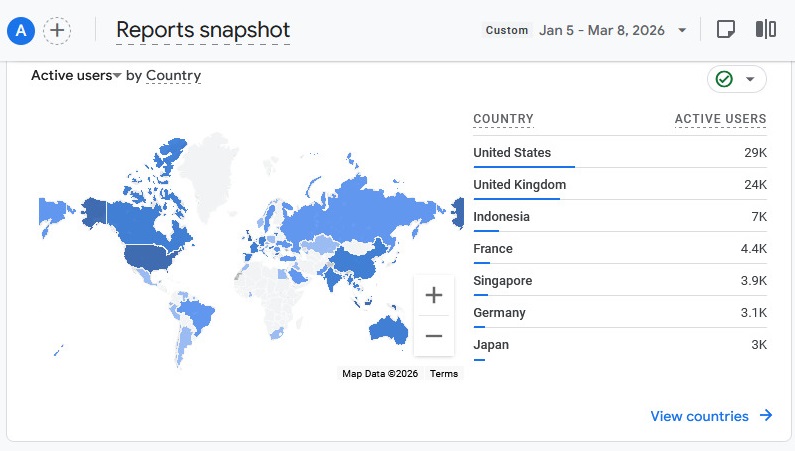This screenshot has width=795, height=451.
Task: Click the COUNTRY column header
Action: tap(503, 119)
